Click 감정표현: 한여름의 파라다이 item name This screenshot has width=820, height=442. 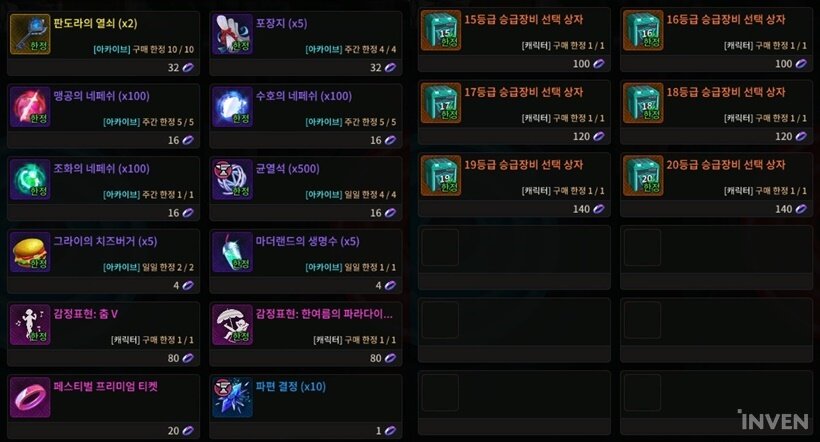coord(324,314)
